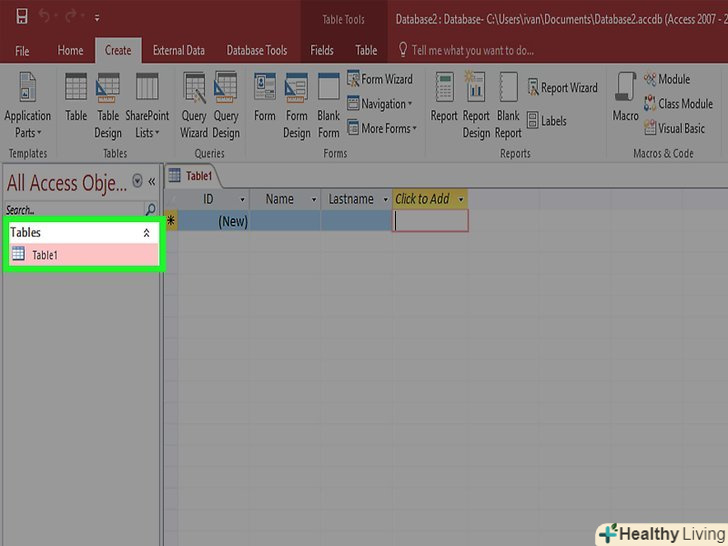Viewport: 728px width, 546px height.
Task: Create a new Report
Action: pos(444,97)
